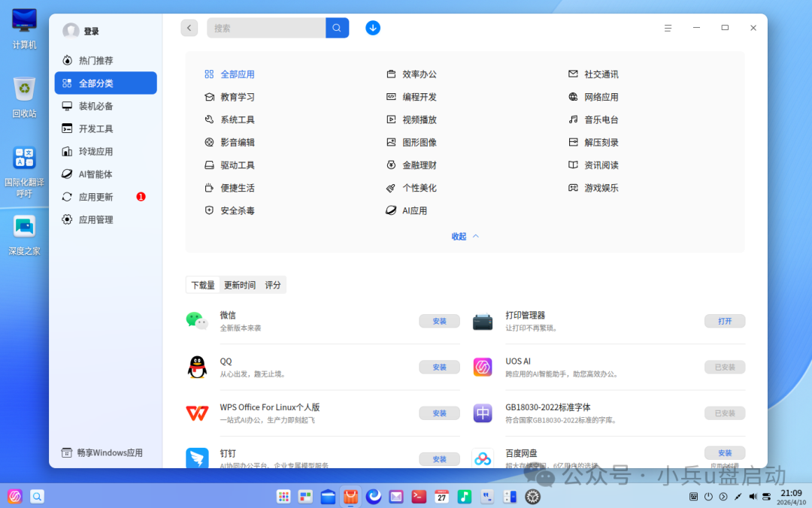Open the hamburger main menu
Viewport: 812px width, 508px height.
[x=668, y=28]
